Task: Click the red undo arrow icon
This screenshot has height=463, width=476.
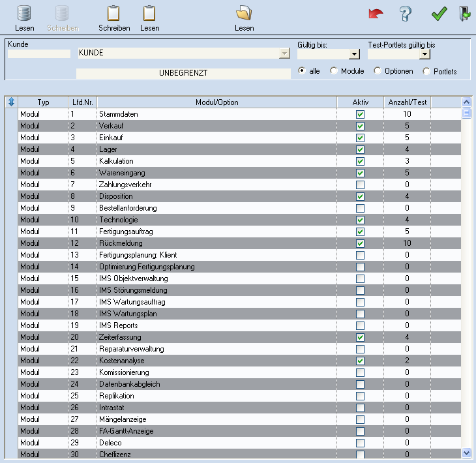Action: click(376, 14)
